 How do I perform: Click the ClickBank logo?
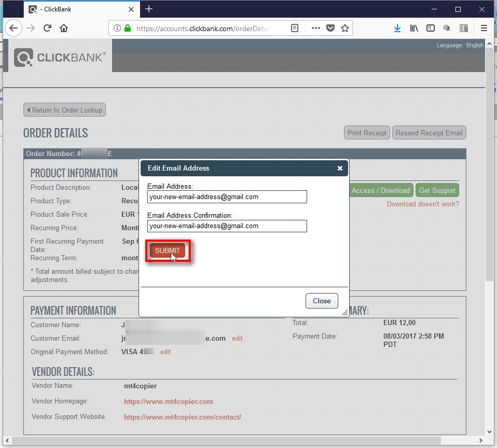pos(60,58)
